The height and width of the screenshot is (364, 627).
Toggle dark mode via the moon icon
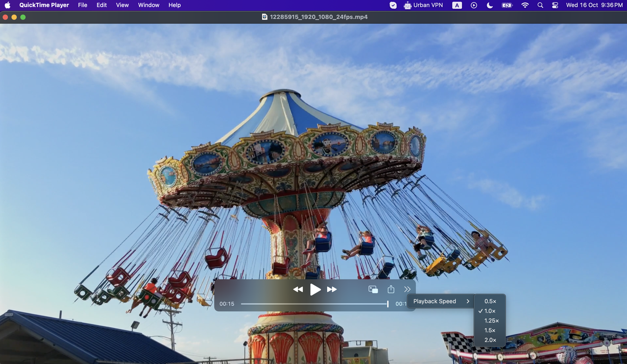[490, 5]
